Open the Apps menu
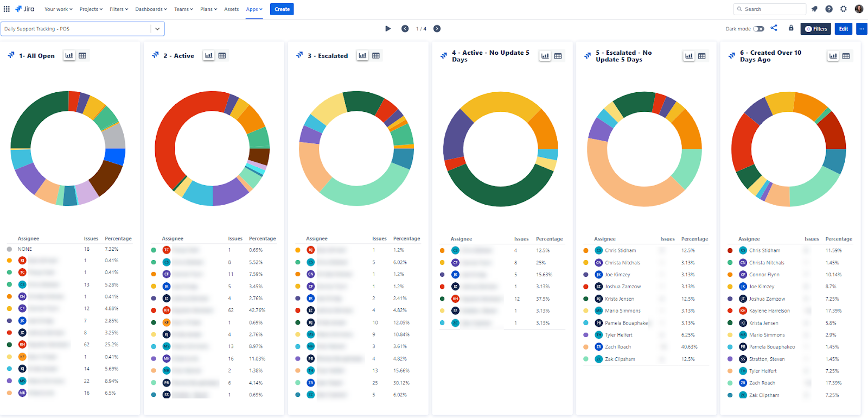Screen dimensions: 868x418 254,9
